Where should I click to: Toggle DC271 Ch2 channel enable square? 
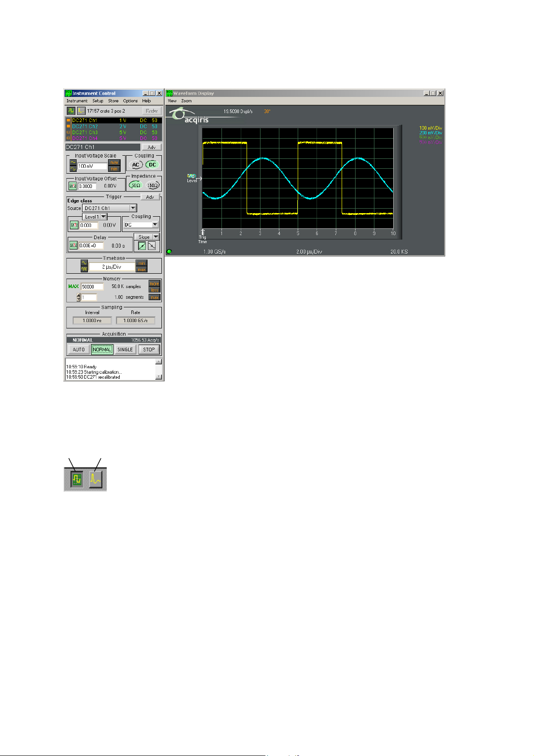tap(69, 127)
